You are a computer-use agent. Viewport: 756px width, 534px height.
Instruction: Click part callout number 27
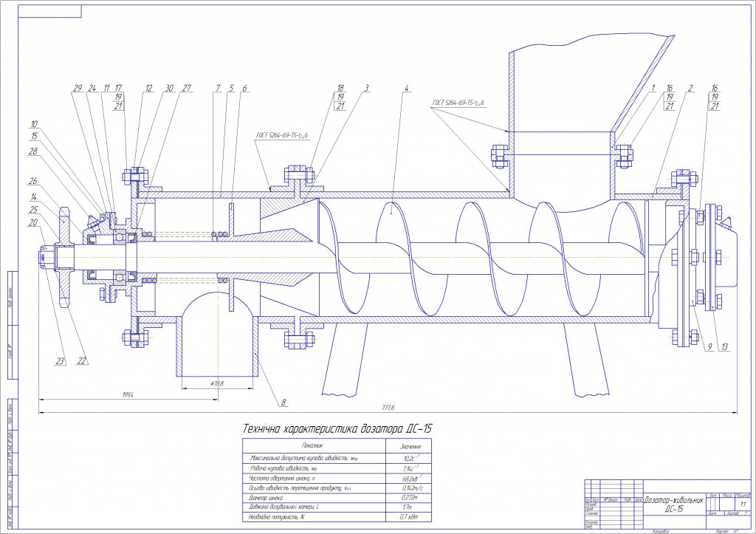[187, 89]
